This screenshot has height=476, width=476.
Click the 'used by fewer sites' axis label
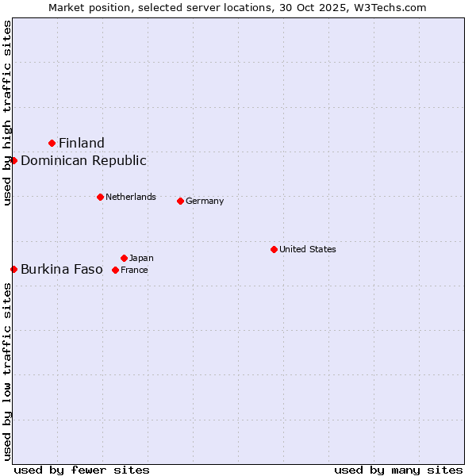(x=82, y=470)
